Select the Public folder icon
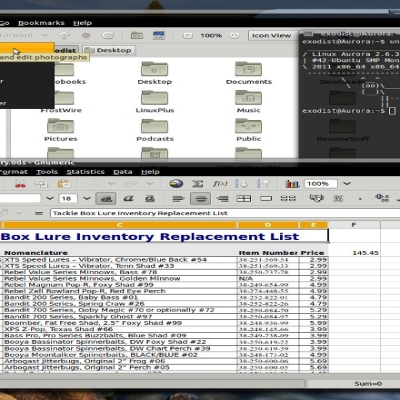 (249, 130)
